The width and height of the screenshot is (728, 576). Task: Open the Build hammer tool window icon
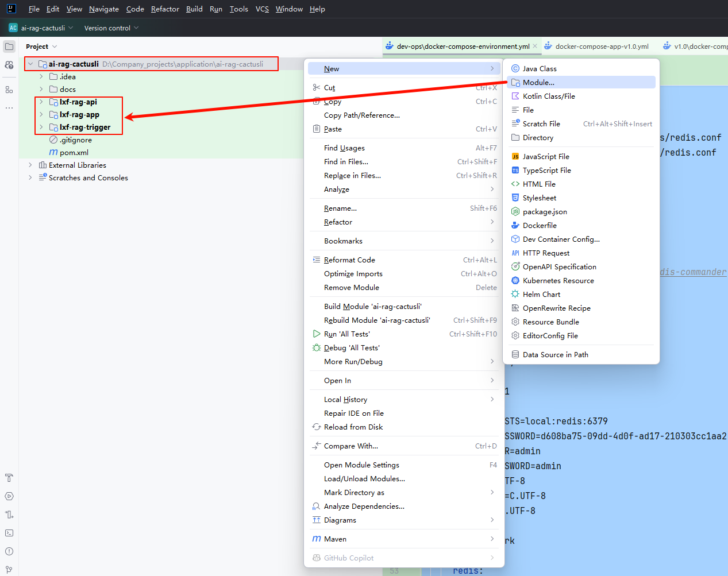(9, 478)
